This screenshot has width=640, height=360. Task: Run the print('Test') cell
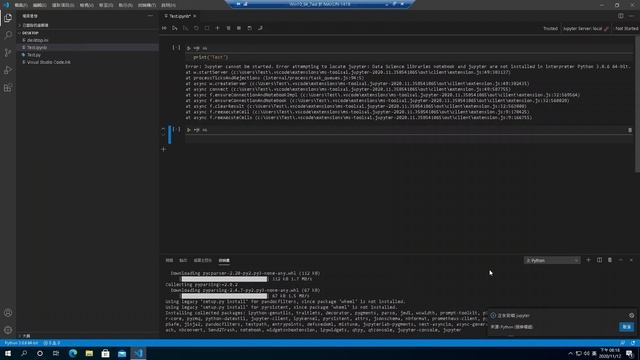[189, 48]
